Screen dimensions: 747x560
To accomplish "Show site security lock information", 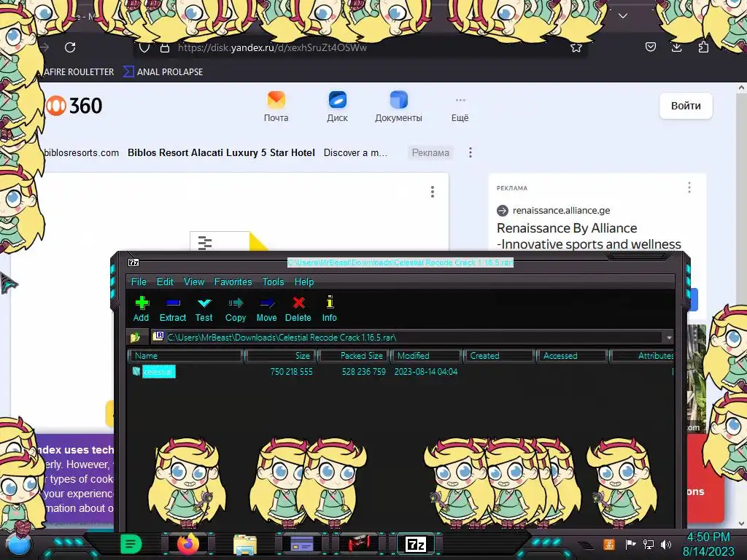I will [x=165, y=47].
